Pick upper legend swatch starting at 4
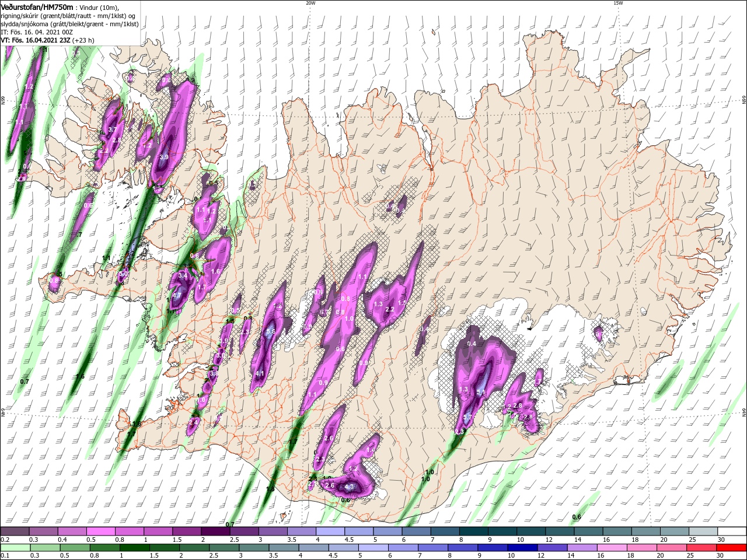 click(330, 531)
